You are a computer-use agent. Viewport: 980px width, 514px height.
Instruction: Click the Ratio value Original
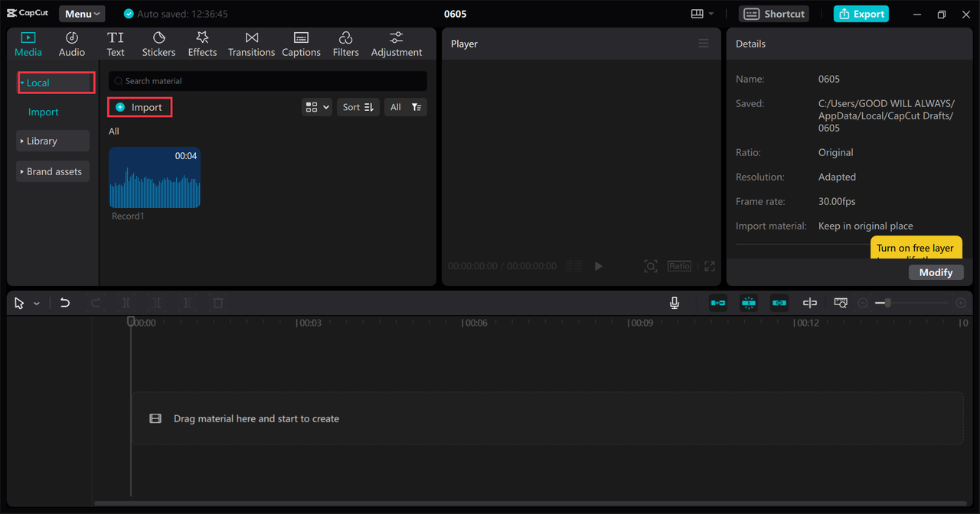[835, 152]
